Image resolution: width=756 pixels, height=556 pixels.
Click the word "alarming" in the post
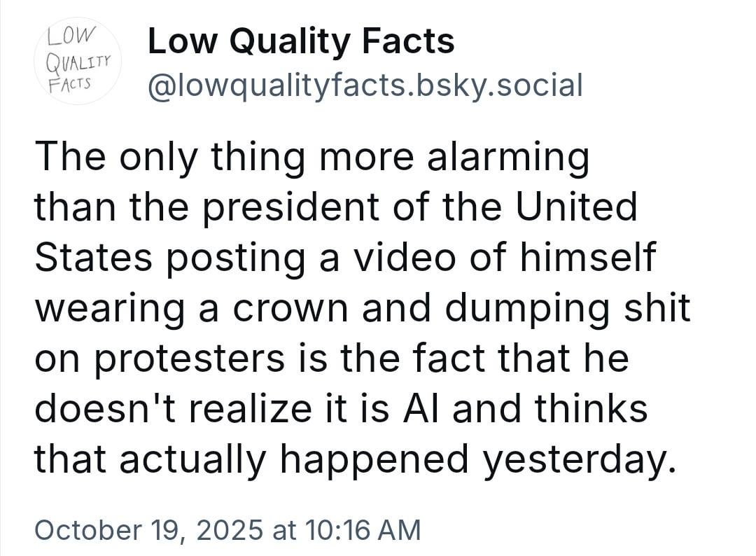click(x=516, y=158)
